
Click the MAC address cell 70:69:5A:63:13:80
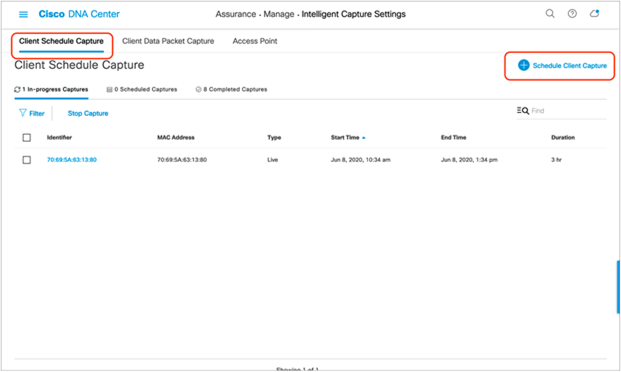point(182,160)
